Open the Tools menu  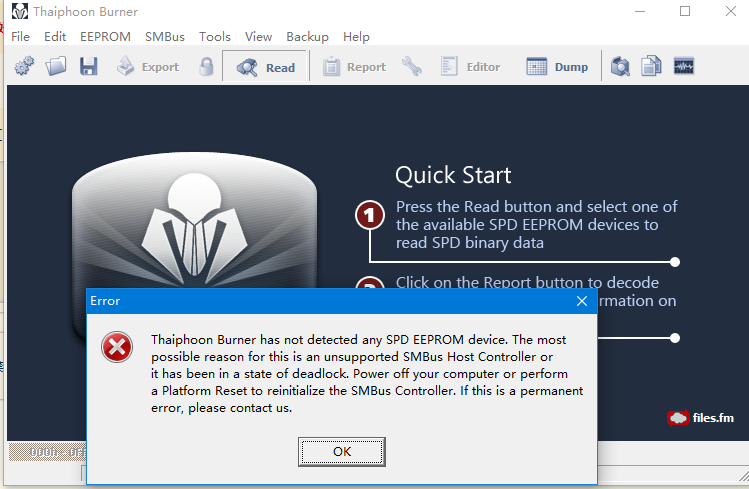[214, 37]
